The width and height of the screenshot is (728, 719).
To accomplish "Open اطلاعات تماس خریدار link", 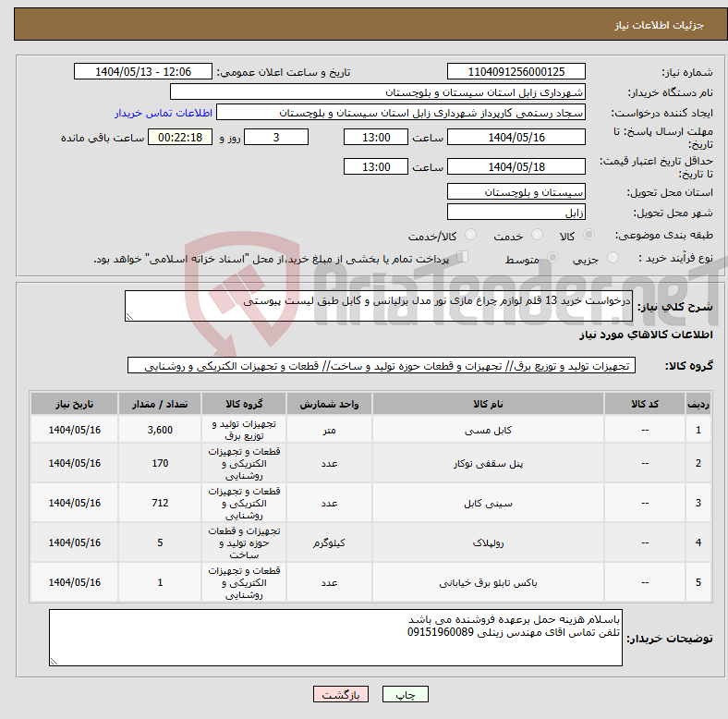I will [164, 113].
